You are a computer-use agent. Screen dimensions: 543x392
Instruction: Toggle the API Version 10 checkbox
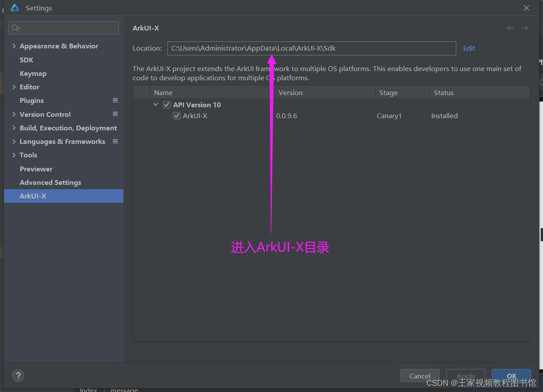coord(167,105)
